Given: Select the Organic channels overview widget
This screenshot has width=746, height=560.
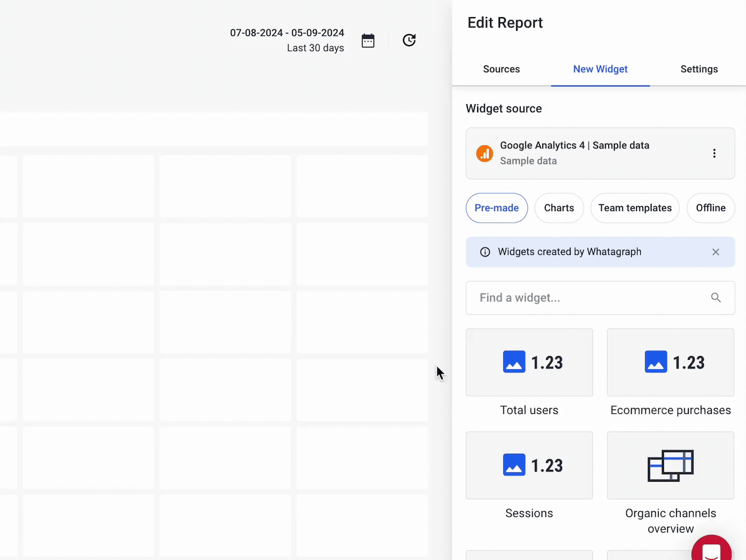Looking at the screenshot, I should pos(670,466).
